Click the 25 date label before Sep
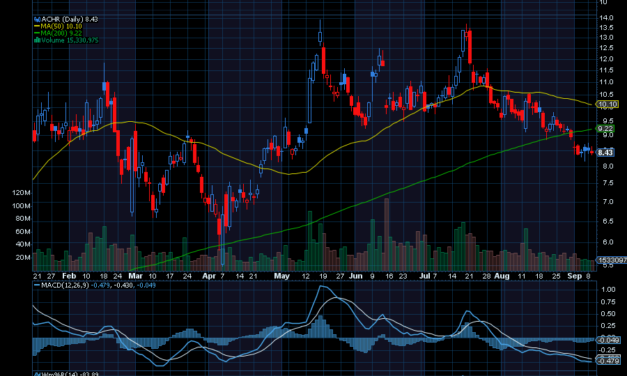627x376 pixels. [556, 276]
